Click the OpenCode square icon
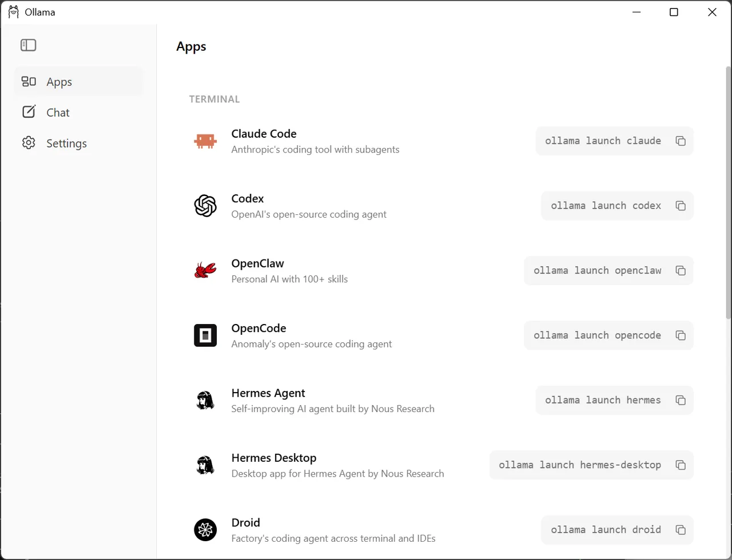Image resolution: width=732 pixels, height=560 pixels. coord(205,335)
